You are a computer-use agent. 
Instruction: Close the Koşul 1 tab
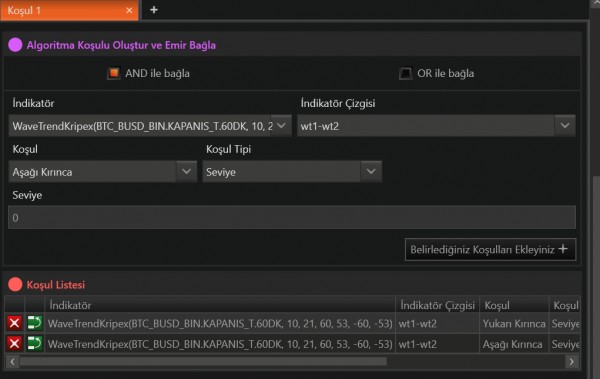point(129,10)
